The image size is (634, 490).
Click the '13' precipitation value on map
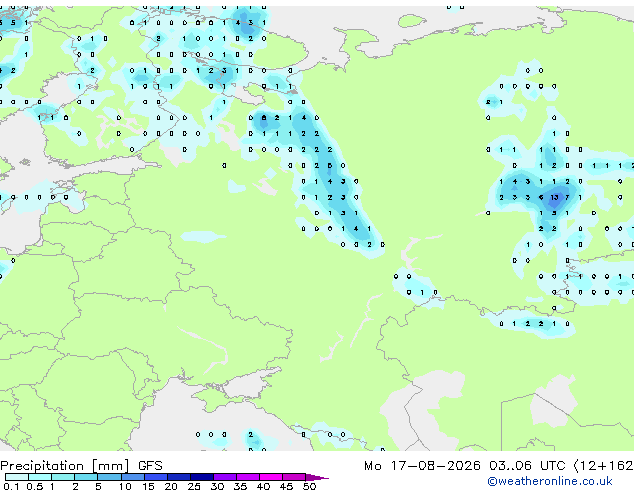click(554, 197)
